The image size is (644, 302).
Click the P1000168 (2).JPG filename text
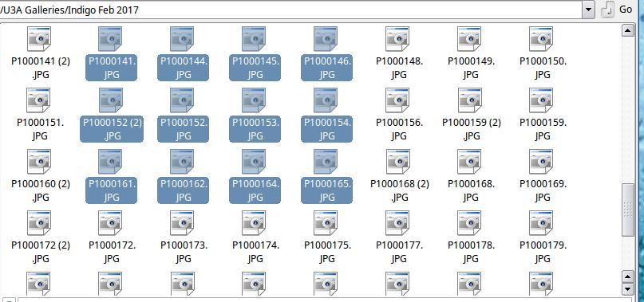click(399, 190)
